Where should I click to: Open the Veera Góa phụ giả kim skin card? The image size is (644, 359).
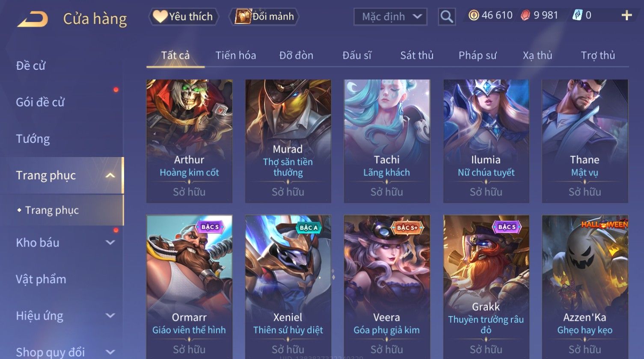point(387,287)
